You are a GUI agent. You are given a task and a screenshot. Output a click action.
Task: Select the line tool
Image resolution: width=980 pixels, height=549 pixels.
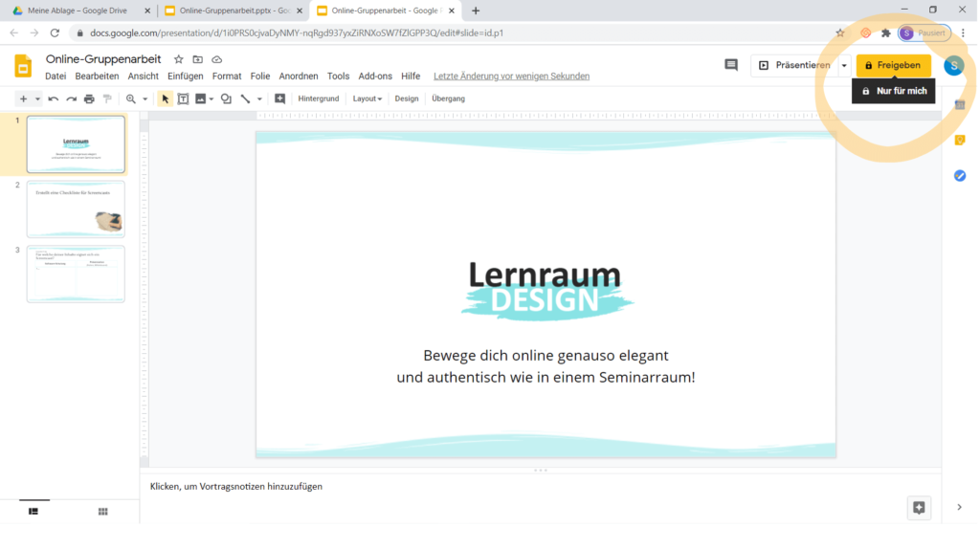click(245, 99)
